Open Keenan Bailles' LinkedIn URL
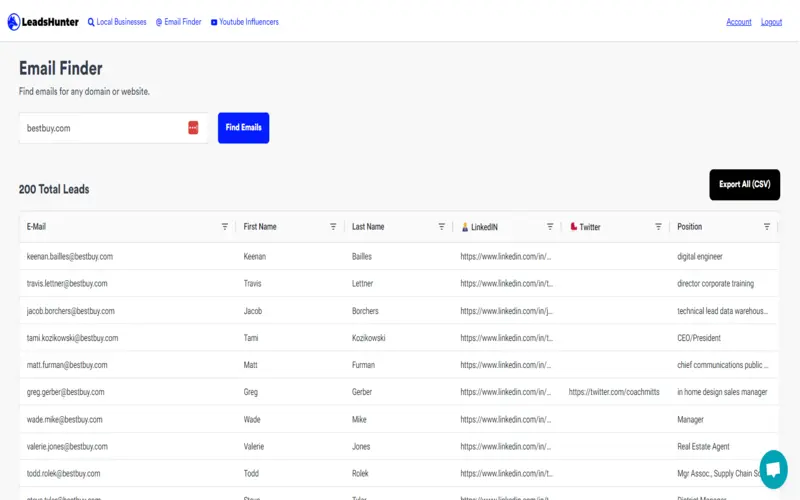 [506, 257]
